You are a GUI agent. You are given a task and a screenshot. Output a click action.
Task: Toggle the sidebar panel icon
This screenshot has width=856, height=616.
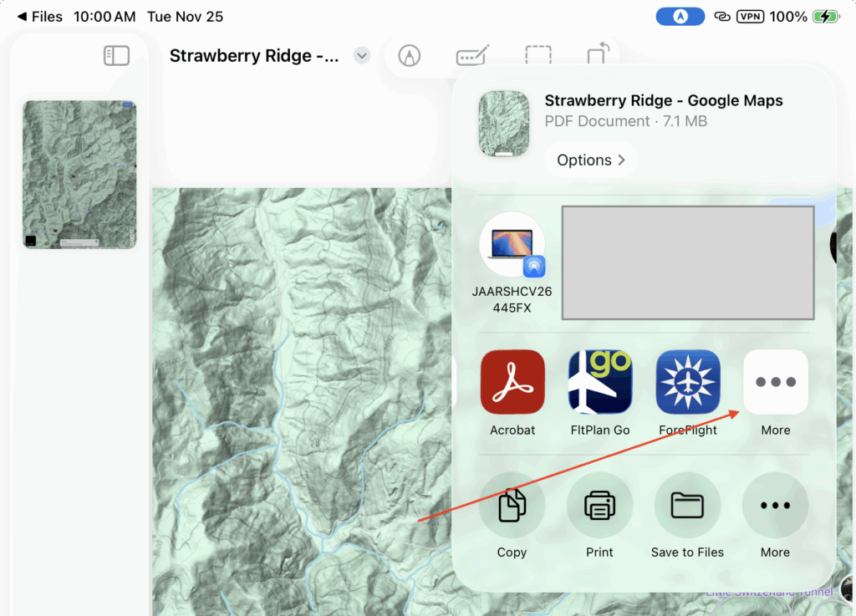coord(116,56)
